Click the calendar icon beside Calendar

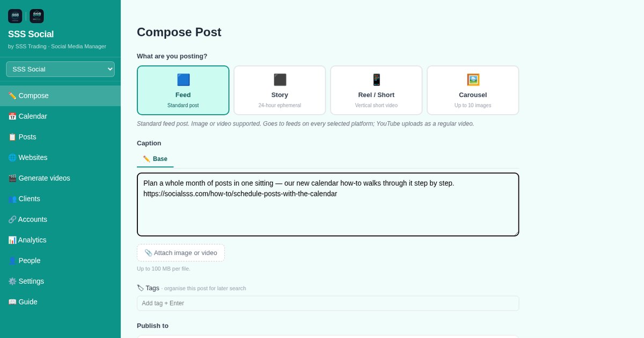[12, 116]
